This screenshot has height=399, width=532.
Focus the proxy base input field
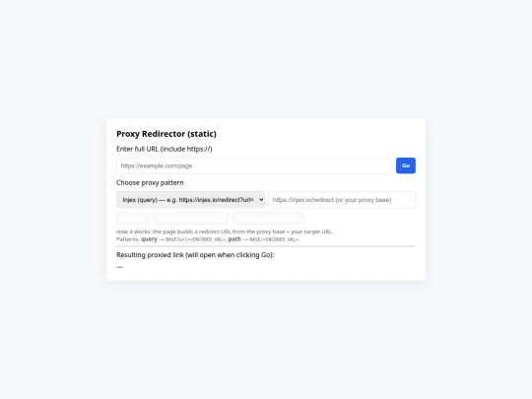(x=342, y=200)
